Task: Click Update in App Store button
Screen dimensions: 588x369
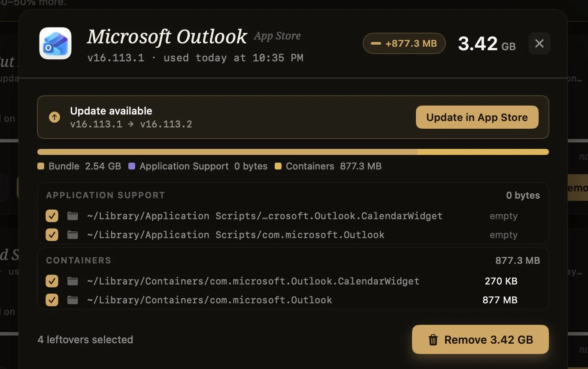Action: click(x=477, y=117)
